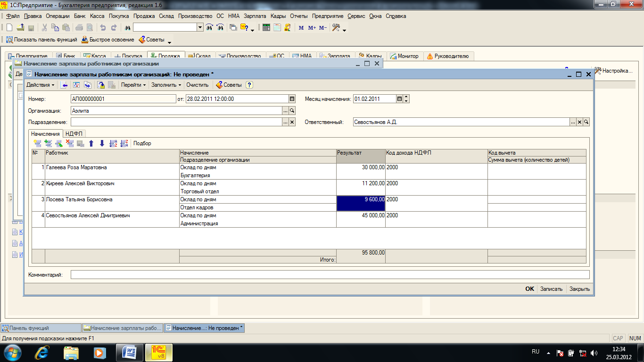Add a new row in the table
Image resolution: width=644 pixels, height=362 pixels.
[x=37, y=143]
